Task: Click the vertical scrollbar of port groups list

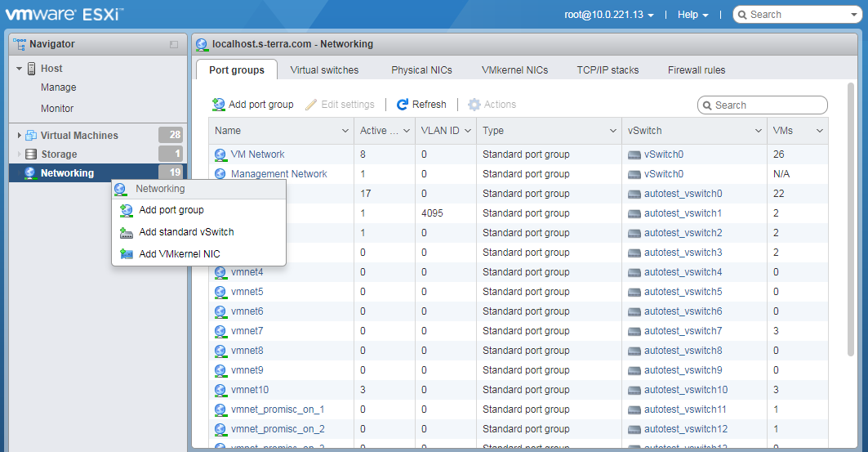Action: [851, 219]
